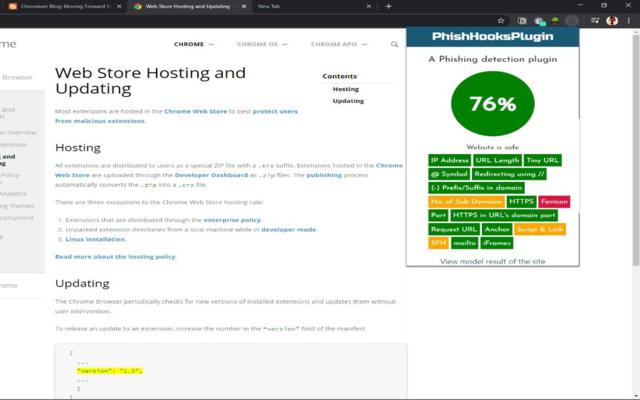Image resolution: width=640 pixels, height=400 pixels.
Task: Click the Port feature badge
Action: 438,215
